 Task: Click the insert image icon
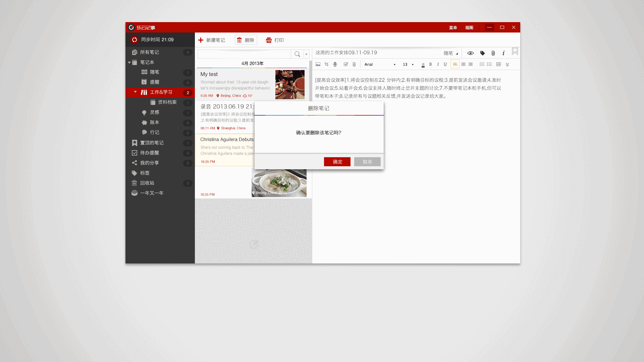318,64
